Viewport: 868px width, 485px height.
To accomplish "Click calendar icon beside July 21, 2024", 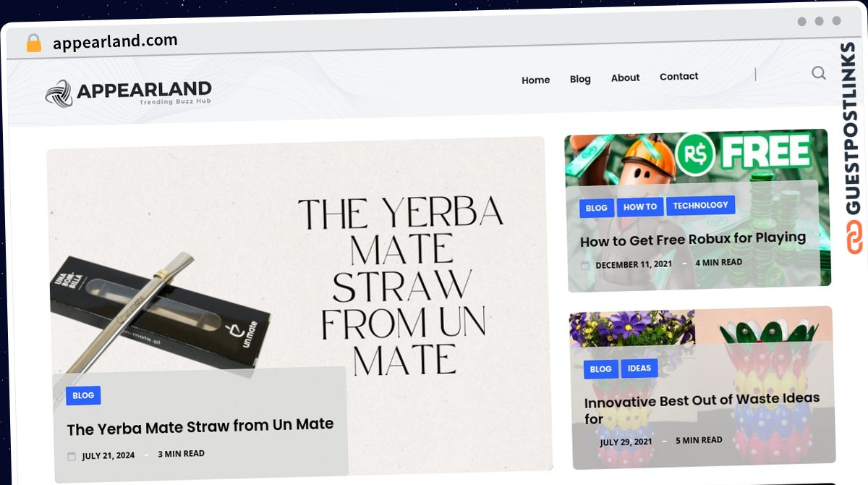I will tap(72, 457).
